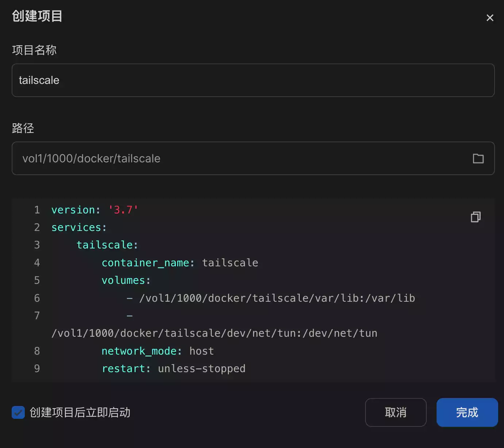The width and height of the screenshot is (504, 448).
Task: Toggle 创建项目后立即启动 checkbox
Action: pos(18,413)
